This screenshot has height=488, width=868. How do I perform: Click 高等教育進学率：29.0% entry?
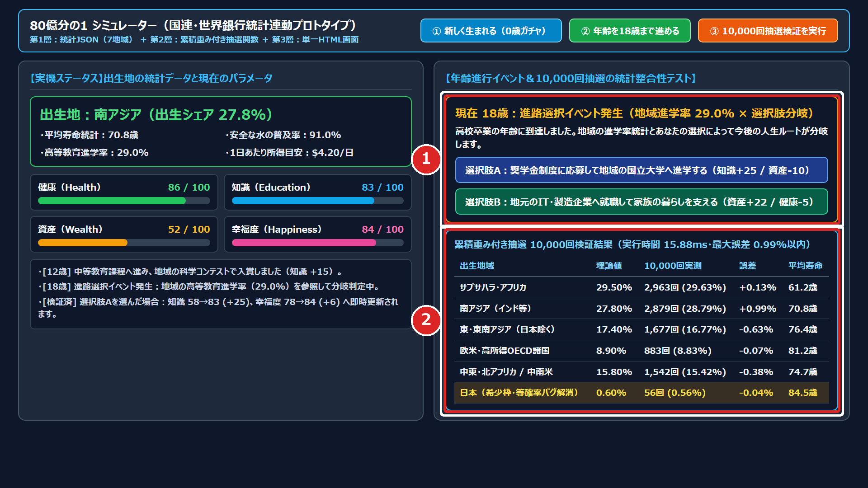tap(94, 152)
